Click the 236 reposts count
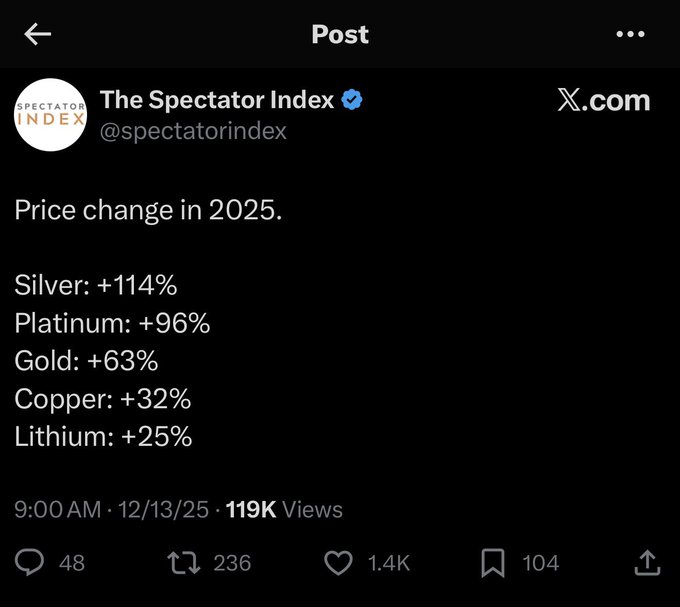This screenshot has width=680, height=607. (x=232, y=563)
